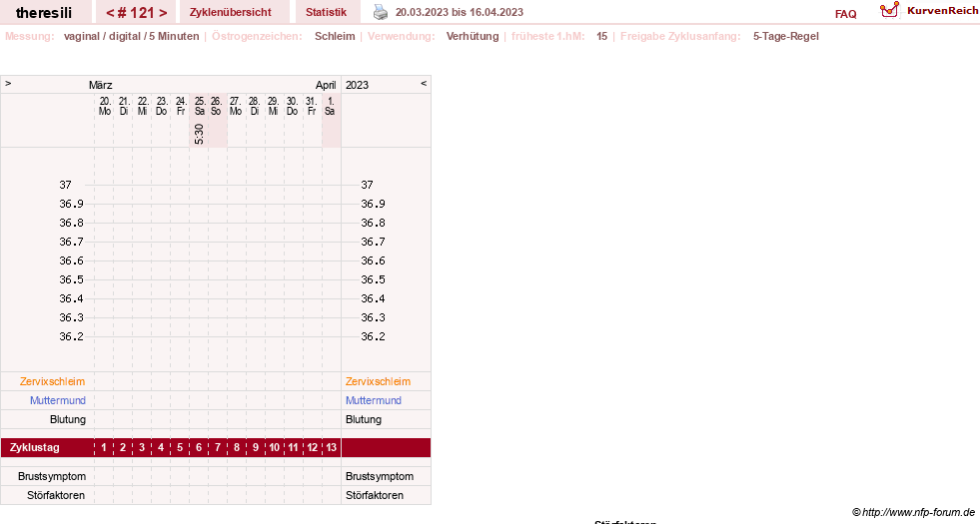This screenshot has width=980, height=524.
Task: Select the 23. Do day column header
Action: (161, 106)
